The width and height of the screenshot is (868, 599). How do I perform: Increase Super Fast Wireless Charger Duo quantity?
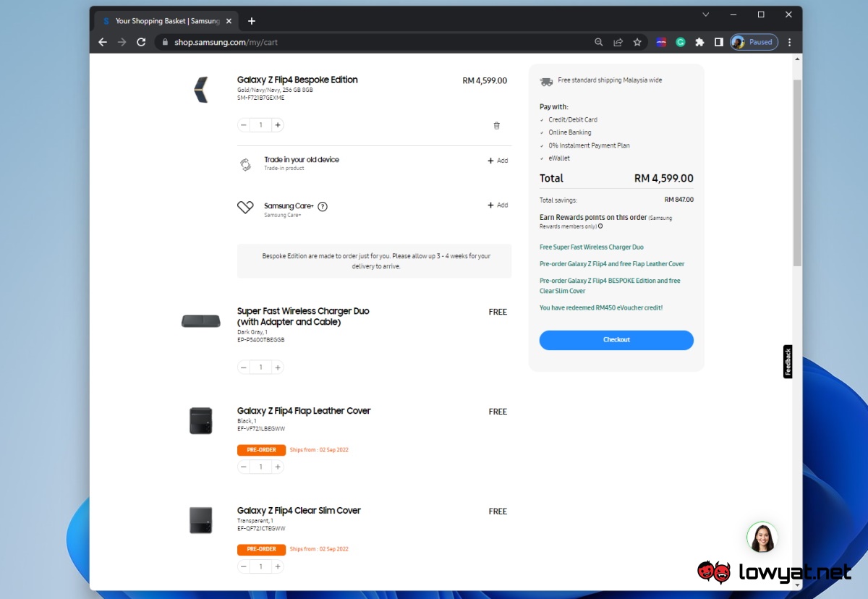coord(277,368)
